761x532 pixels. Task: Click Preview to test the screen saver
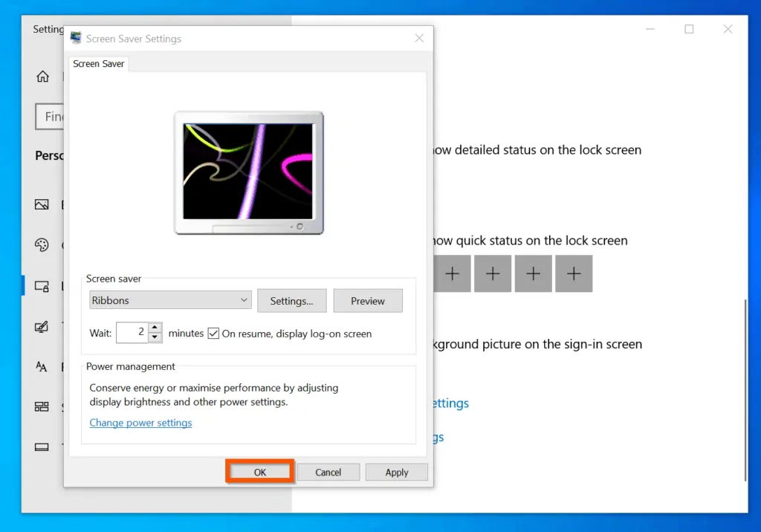click(367, 301)
